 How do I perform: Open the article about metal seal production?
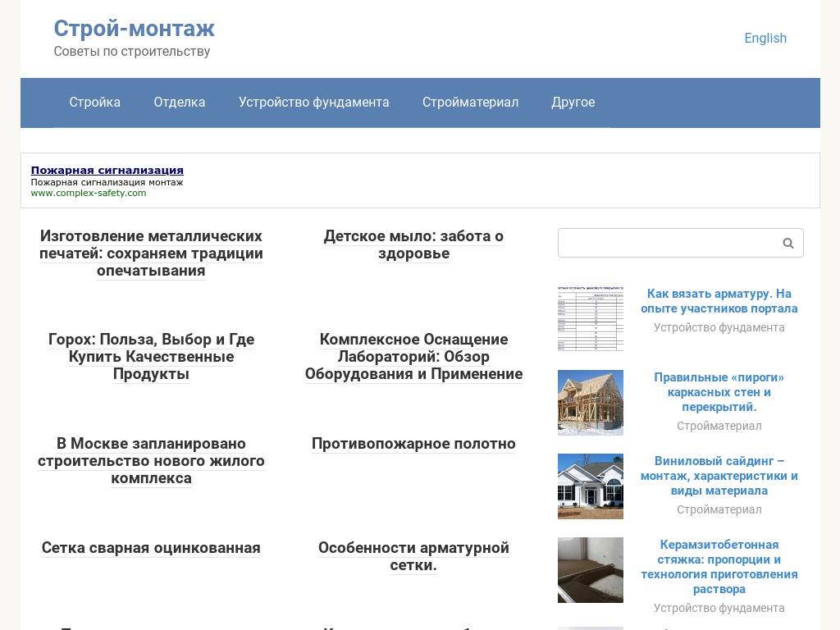[x=151, y=253]
